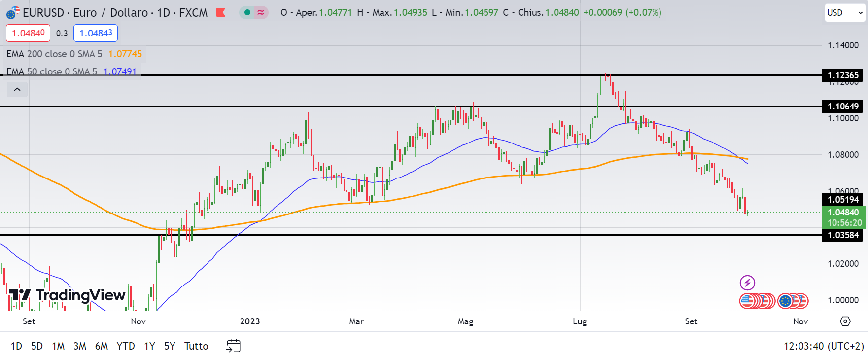Click the pink approximate-data indicator icon

(261, 13)
